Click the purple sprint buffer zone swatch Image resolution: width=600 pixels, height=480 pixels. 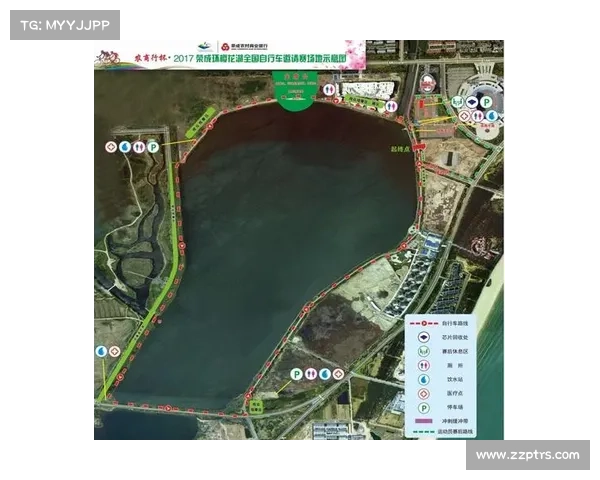[424, 421]
